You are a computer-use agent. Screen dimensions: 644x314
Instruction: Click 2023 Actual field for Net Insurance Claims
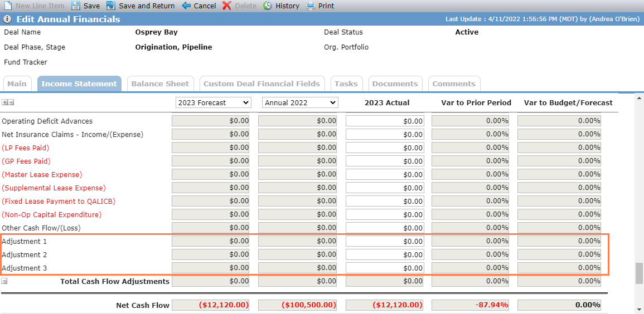click(385, 135)
